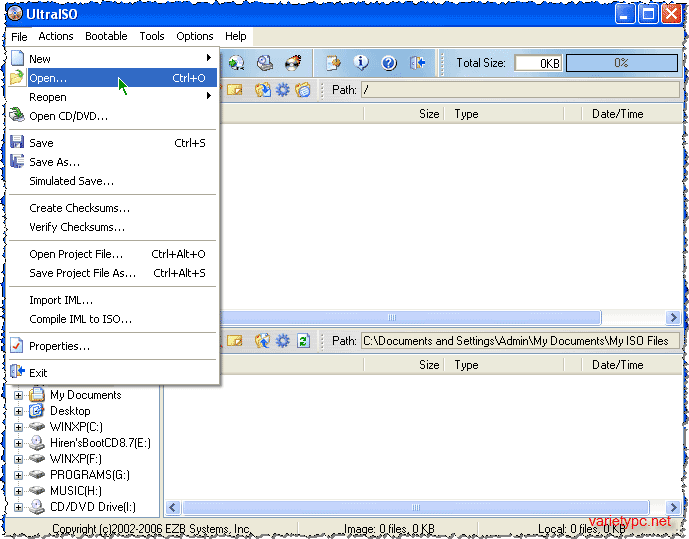
Task: Open the New submenu in the File menu
Action: click(x=113, y=58)
